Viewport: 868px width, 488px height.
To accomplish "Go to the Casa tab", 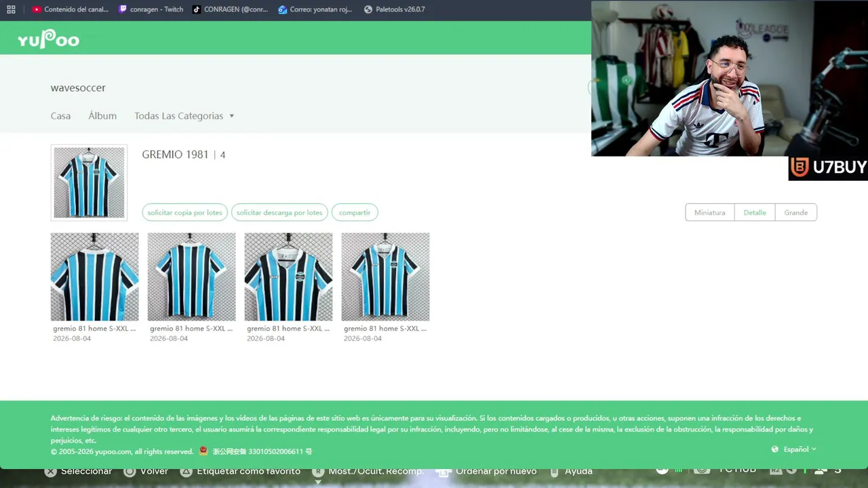I will click(x=60, y=116).
